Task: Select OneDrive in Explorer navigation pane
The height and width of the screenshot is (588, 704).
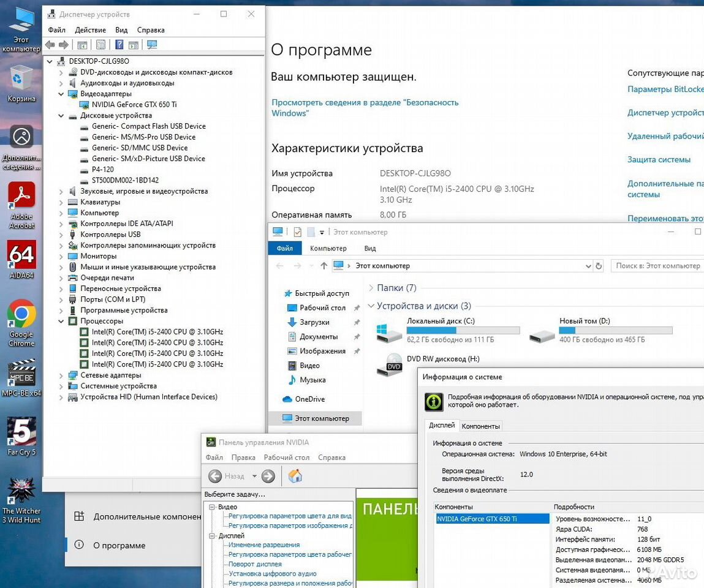Action: (x=310, y=399)
